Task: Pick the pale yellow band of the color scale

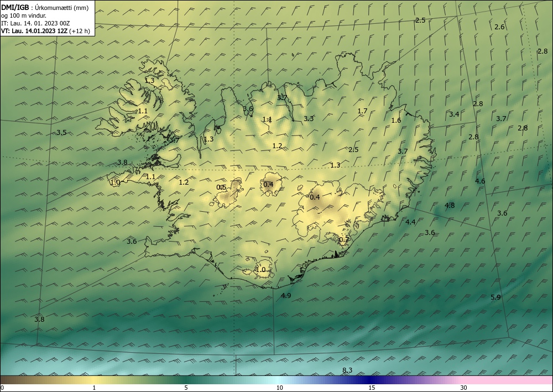Action: tap(94, 380)
